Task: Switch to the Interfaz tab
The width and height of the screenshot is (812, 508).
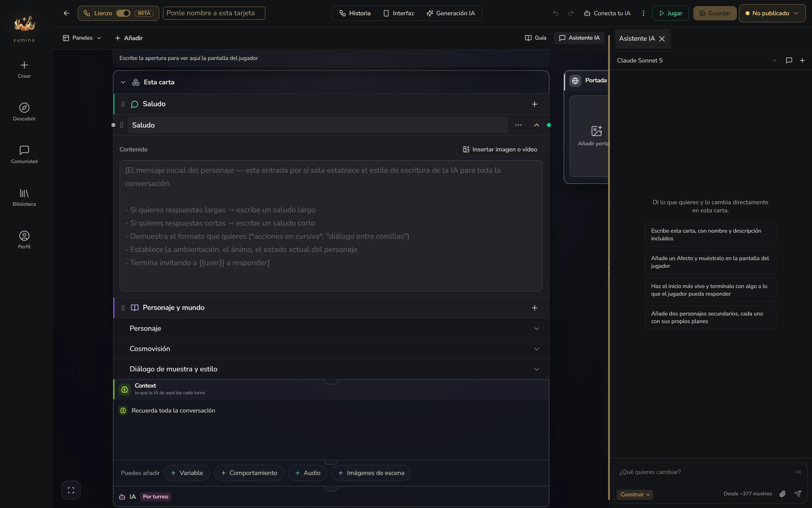Action: [x=399, y=13]
